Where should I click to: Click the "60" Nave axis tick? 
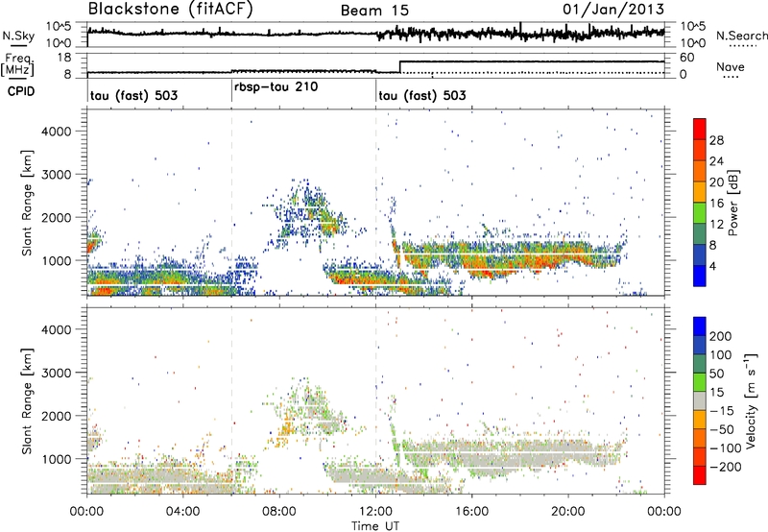pos(686,58)
